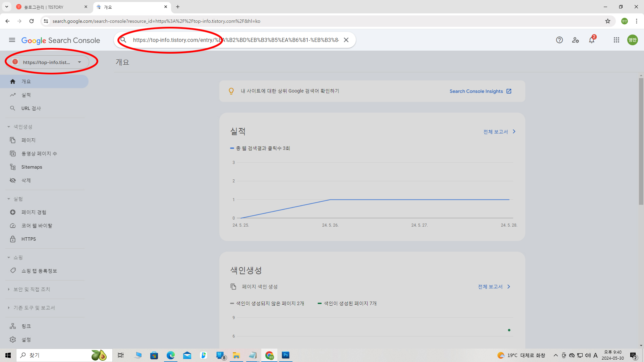Click the page vertical scrollbar
644x362 pixels.
tap(641, 141)
